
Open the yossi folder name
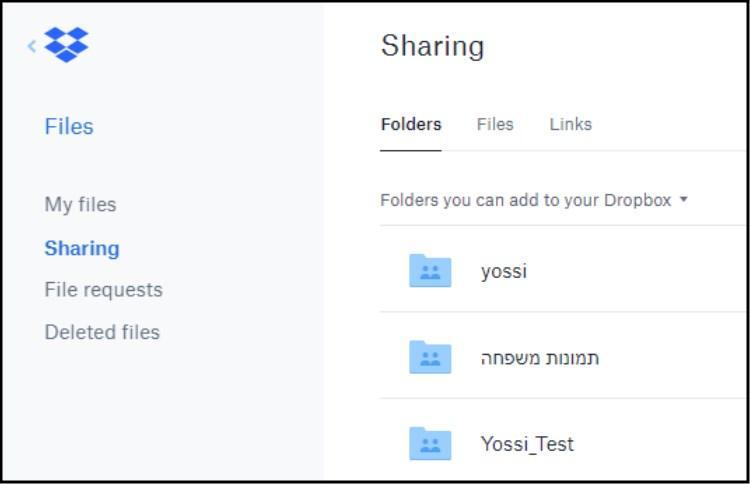(x=504, y=271)
